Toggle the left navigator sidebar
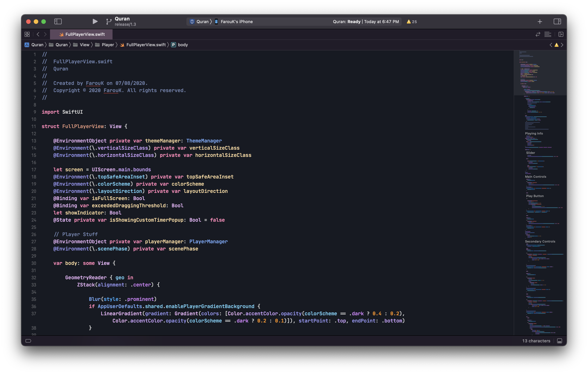588x374 pixels. point(58,21)
